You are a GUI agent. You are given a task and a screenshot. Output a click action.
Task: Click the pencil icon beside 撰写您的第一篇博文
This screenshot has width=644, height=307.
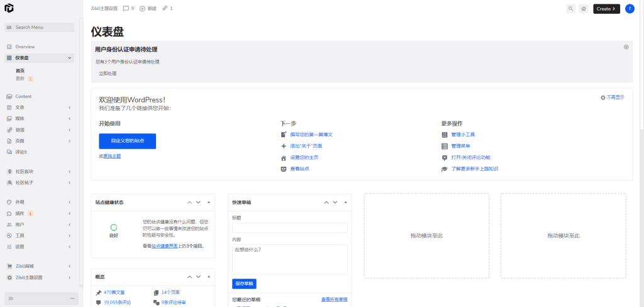click(284, 135)
